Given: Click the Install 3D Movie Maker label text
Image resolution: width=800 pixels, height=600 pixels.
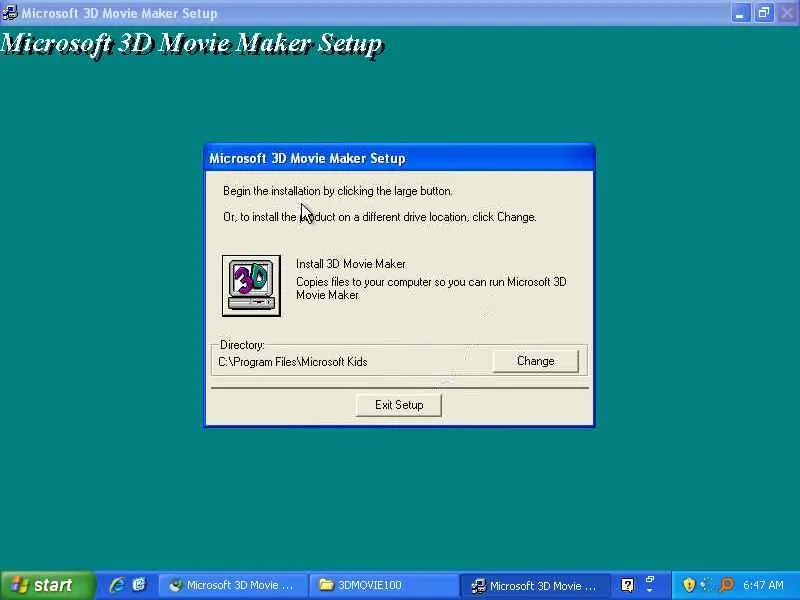Looking at the screenshot, I should tap(351, 264).
